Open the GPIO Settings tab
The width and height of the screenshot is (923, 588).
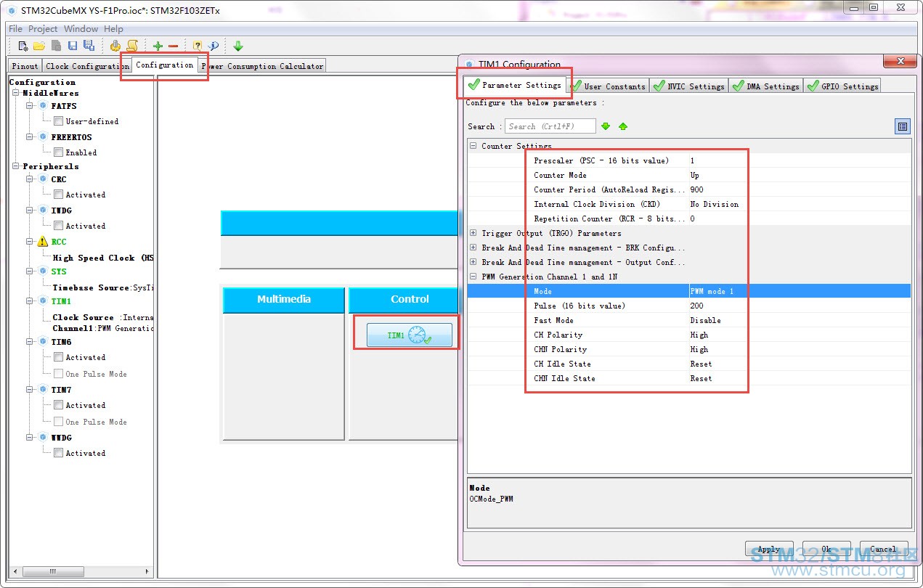point(842,86)
